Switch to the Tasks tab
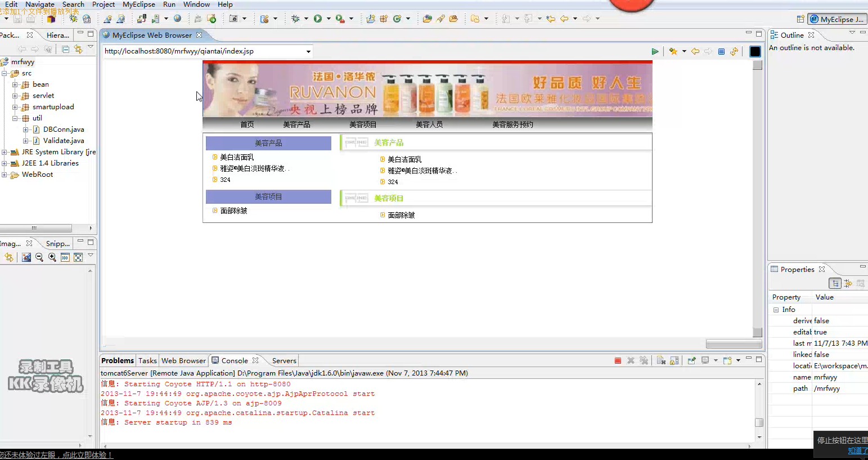Screen dimensions: 868x460 pyautogui.click(x=147, y=360)
